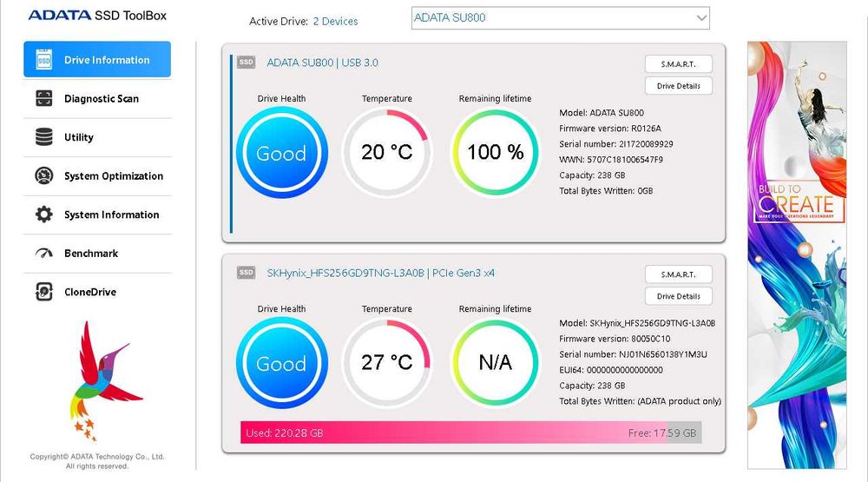This screenshot has height=482, width=868.
Task: Click Serial number NJ01N6560138Y1M3U text
Action: (x=634, y=354)
